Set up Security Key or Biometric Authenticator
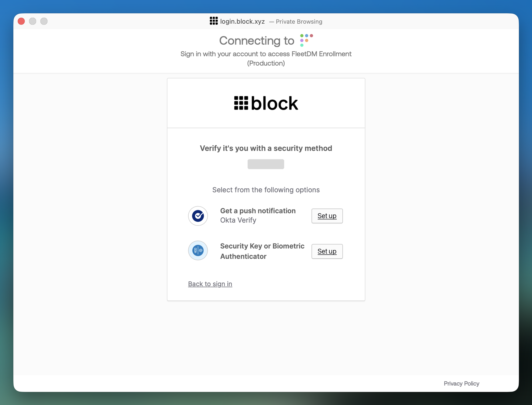This screenshot has width=532, height=405. [x=327, y=251]
